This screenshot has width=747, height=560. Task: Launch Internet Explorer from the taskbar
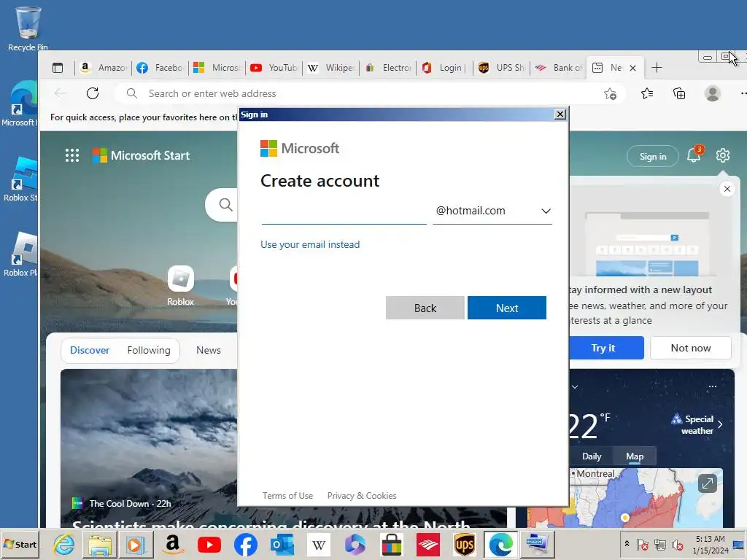(63, 544)
